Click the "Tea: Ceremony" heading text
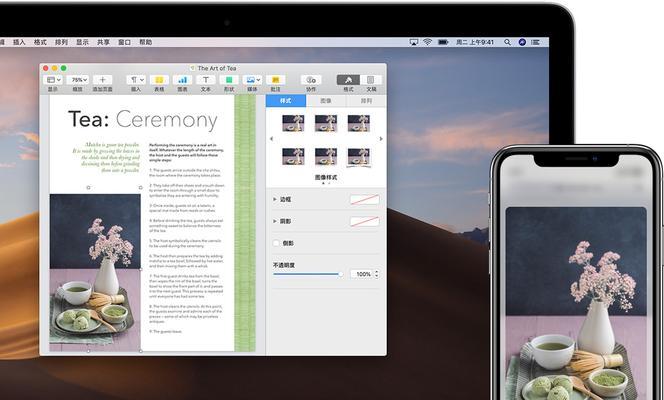Image resolution: width=664 pixels, height=400 pixels. coord(143,119)
